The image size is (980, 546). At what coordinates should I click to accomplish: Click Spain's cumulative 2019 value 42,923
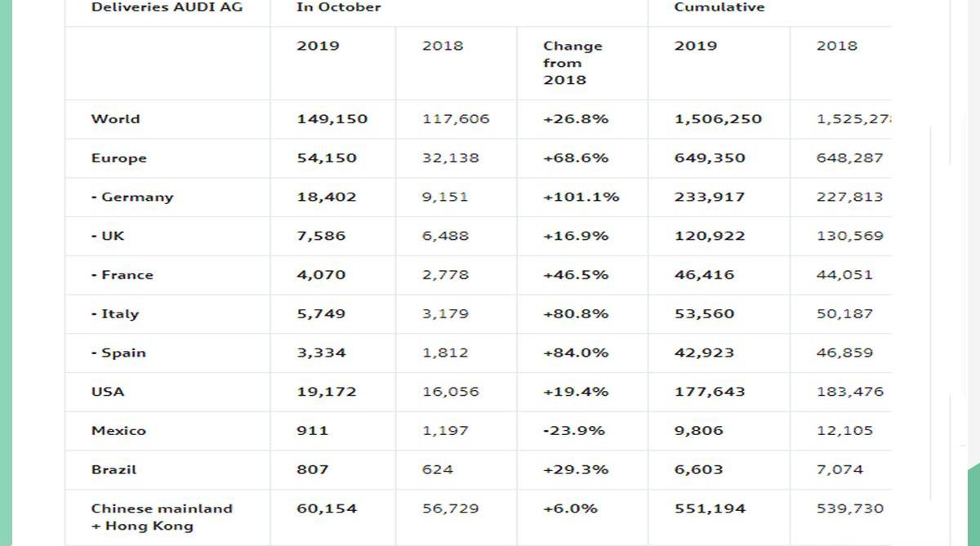[704, 353]
